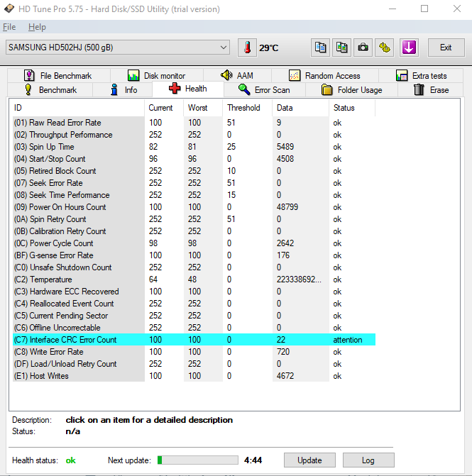Switch to the AAM tab
Screen dimensions: 472x476
pyautogui.click(x=237, y=75)
